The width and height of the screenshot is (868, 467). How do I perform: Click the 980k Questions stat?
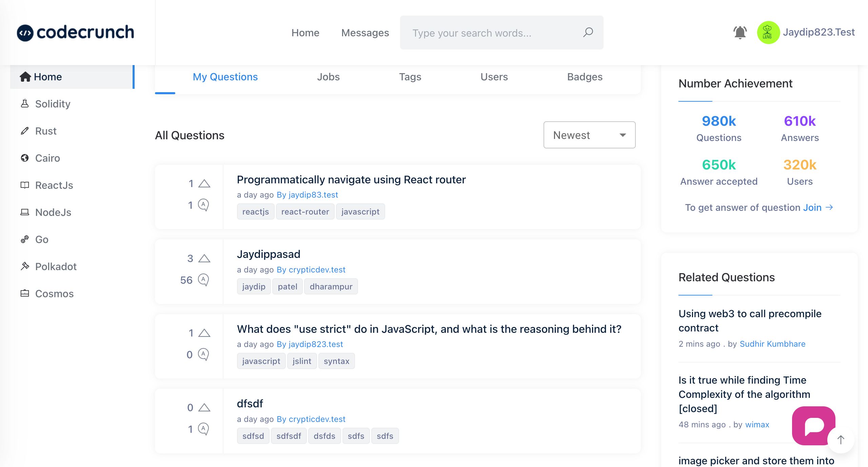tap(719, 128)
